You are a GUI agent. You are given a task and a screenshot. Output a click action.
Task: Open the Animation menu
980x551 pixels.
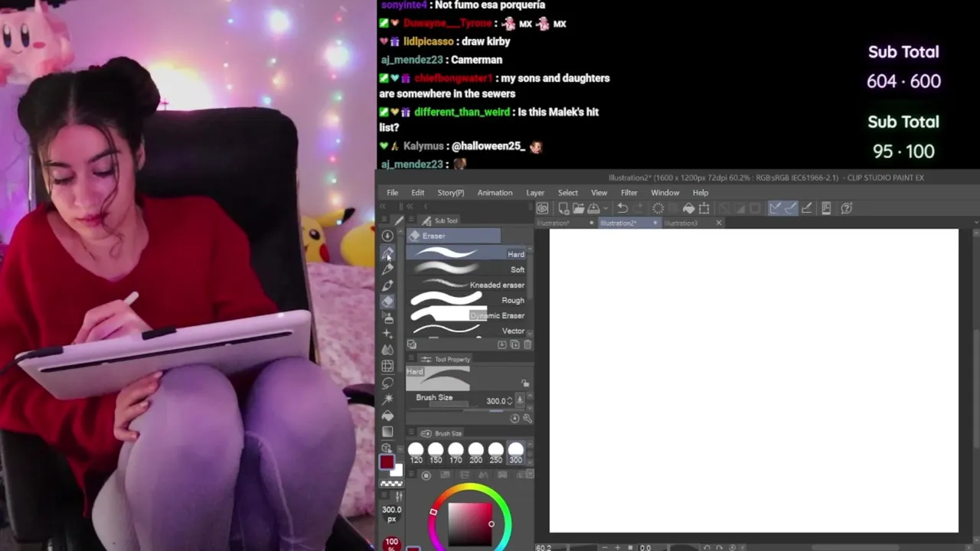[x=495, y=193]
